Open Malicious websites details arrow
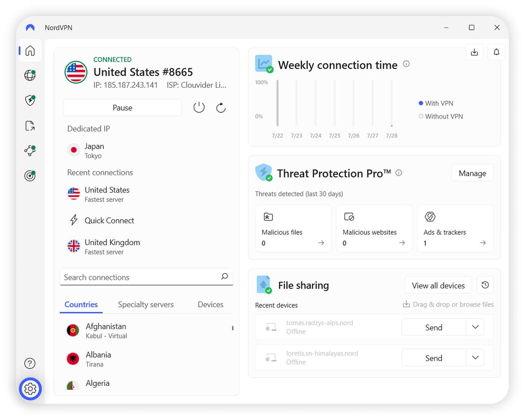525x420 pixels. [x=402, y=243]
